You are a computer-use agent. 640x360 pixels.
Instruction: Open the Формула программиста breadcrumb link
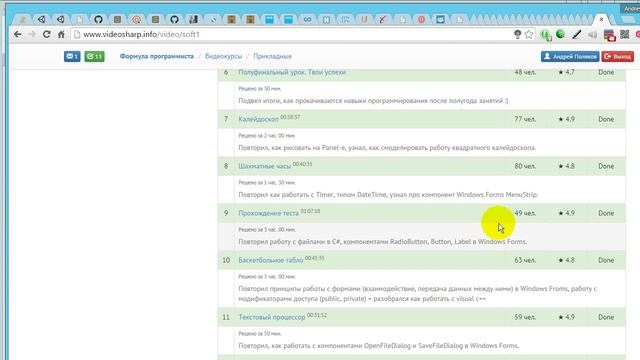157,56
